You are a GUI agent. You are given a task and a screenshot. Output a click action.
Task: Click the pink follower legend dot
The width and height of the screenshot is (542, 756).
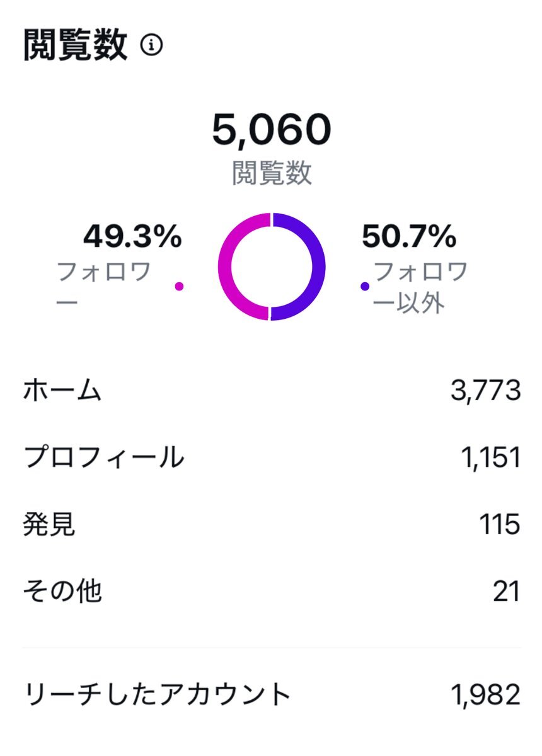click(x=179, y=287)
